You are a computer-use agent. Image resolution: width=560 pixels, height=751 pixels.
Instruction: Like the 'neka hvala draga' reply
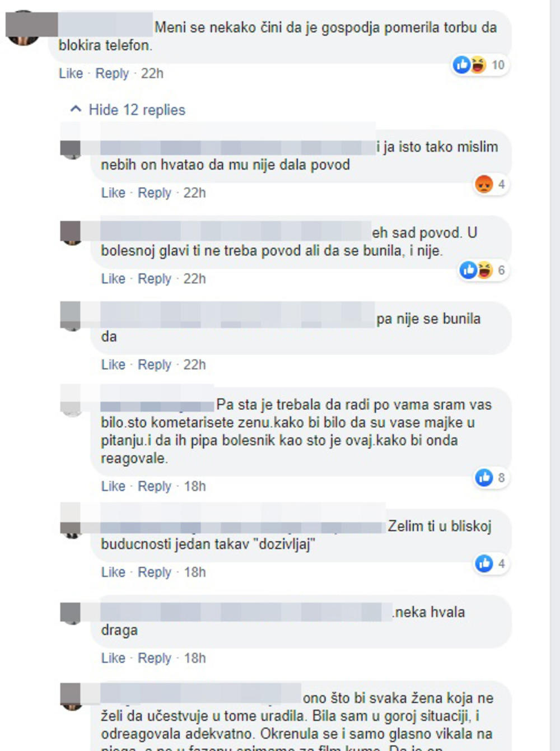coord(113,658)
